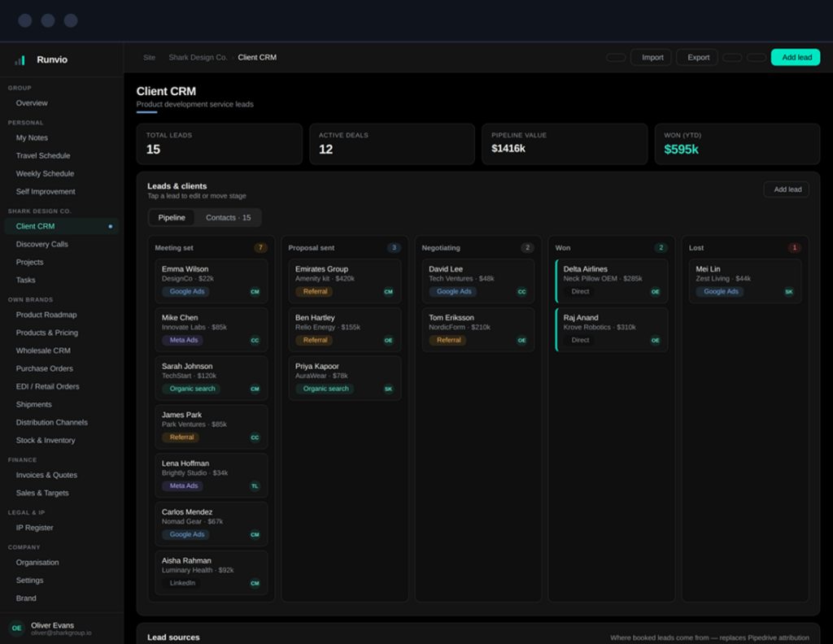833x644 pixels.
Task: Click the Lead sources section heading
Action: [174, 637]
